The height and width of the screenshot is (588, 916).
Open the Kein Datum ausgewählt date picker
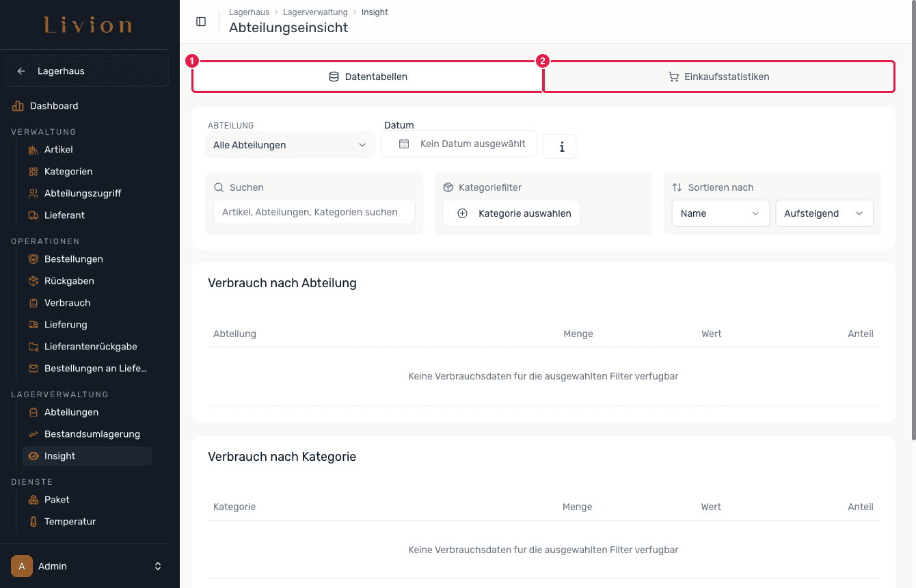[x=459, y=144]
